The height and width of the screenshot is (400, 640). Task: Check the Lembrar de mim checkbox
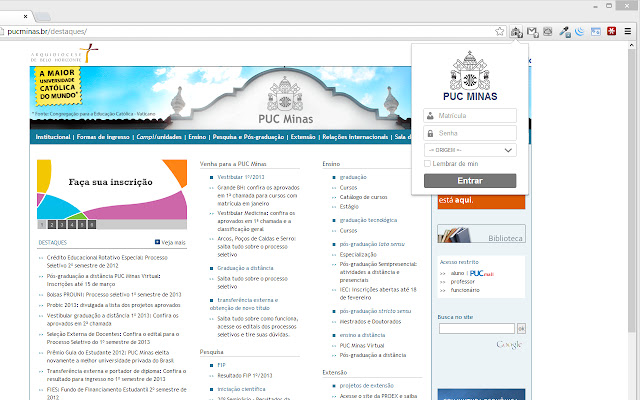point(427,164)
